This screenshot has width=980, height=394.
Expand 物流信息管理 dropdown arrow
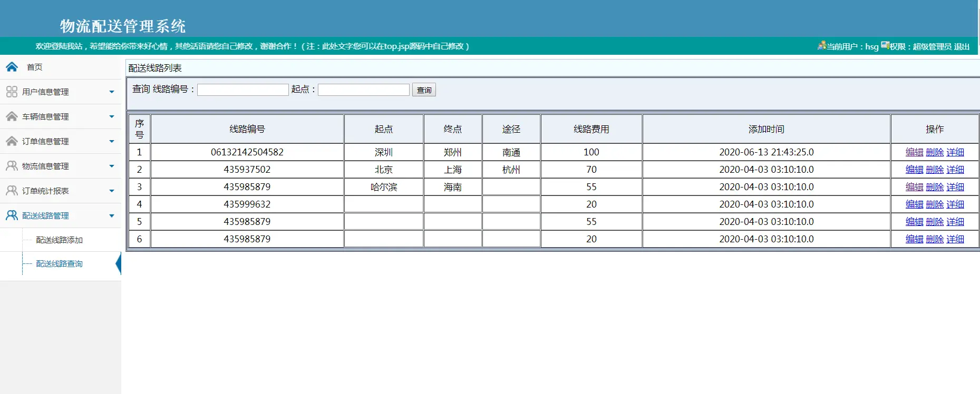112,166
